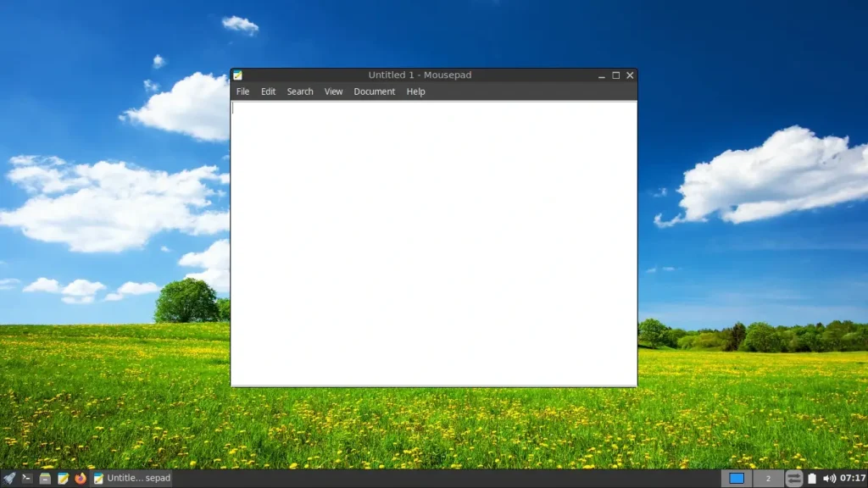Open the File menu
The width and height of the screenshot is (868, 488).
pos(242,91)
